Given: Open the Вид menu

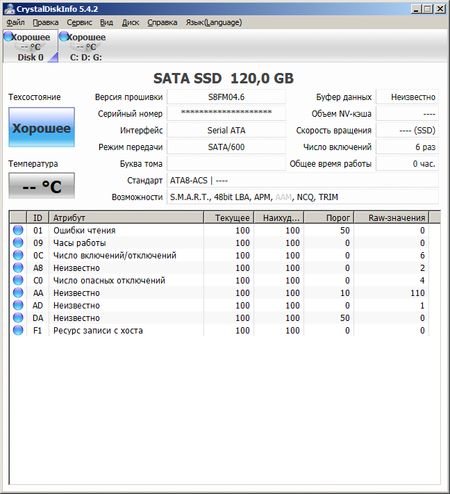Looking at the screenshot, I should point(107,22).
